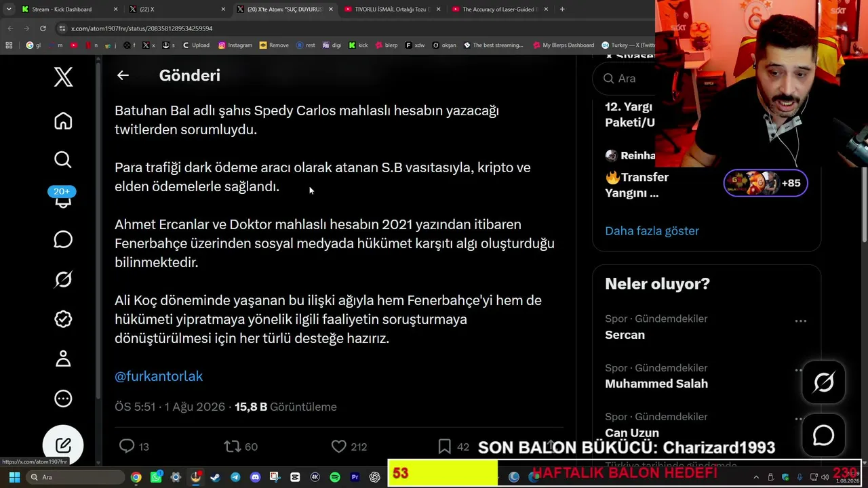Open the Explore search icon in sidebar
Viewport: 868px width, 488px height.
click(x=63, y=160)
